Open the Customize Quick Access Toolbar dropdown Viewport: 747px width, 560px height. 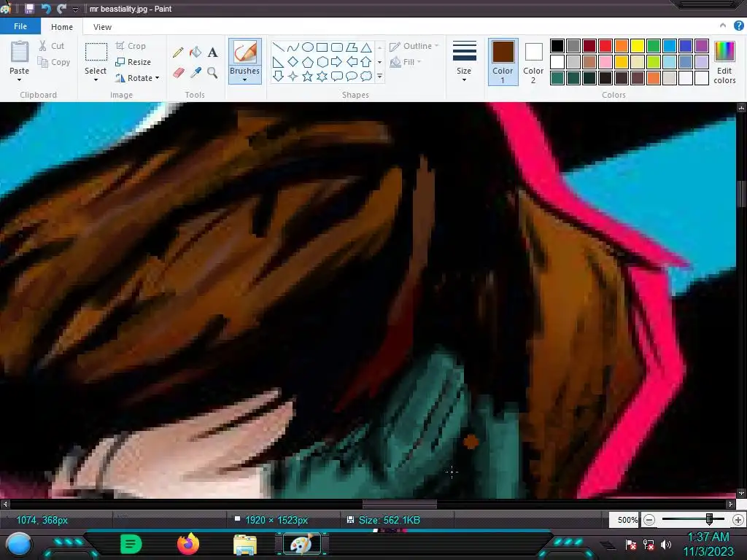click(x=75, y=9)
